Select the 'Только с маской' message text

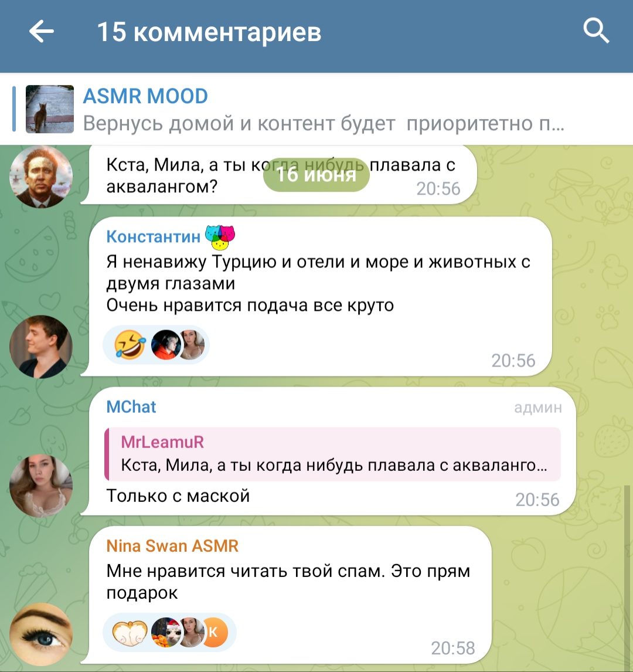click(178, 496)
